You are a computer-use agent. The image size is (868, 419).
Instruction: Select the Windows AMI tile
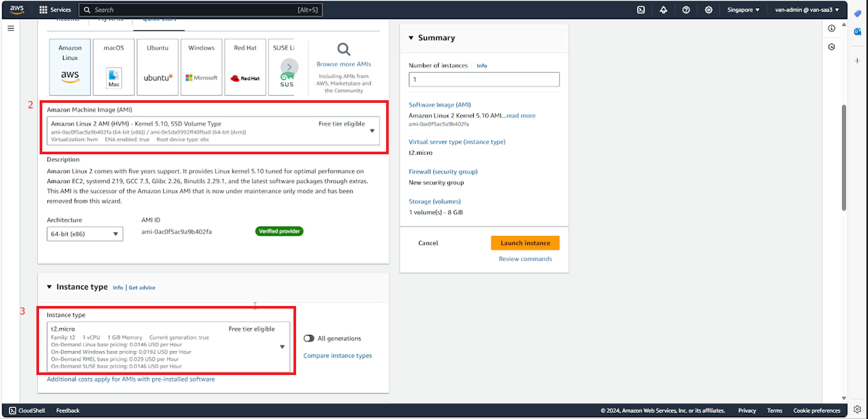(201, 67)
